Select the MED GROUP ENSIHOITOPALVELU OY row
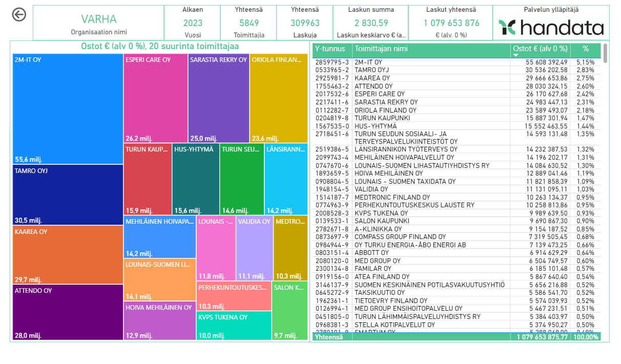621x364 pixels. (x=457, y=308)
